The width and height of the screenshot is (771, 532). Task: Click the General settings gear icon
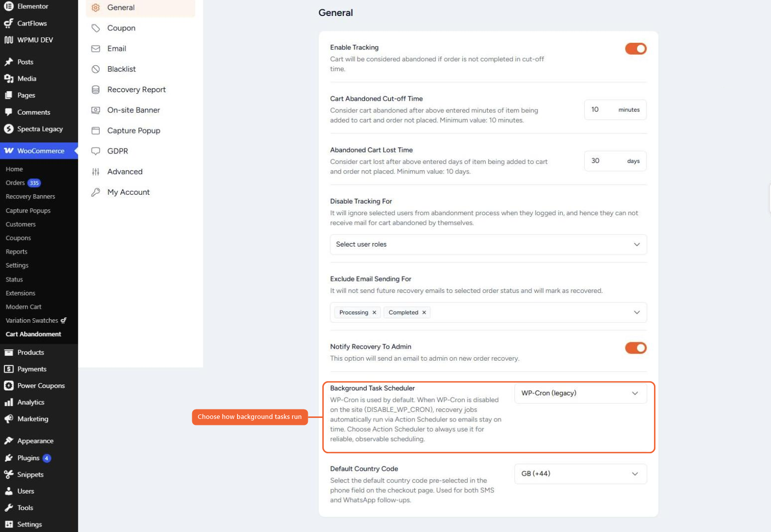(96, 7)
